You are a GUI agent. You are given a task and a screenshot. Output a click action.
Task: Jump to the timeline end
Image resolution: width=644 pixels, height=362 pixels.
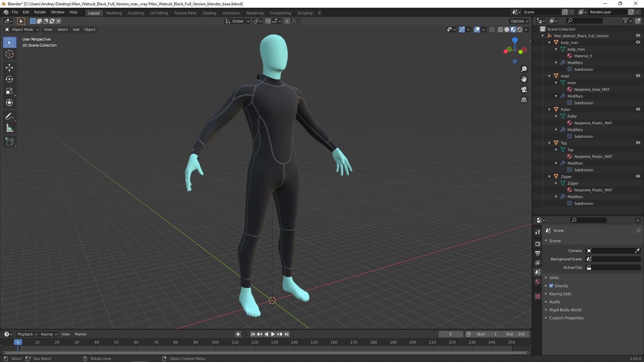point(286,334)
